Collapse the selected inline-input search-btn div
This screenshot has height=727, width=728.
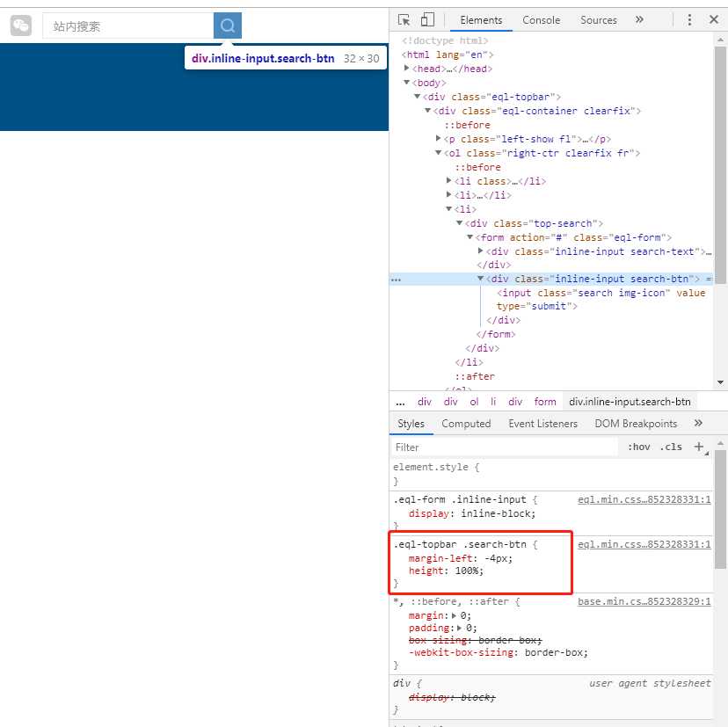481,279
